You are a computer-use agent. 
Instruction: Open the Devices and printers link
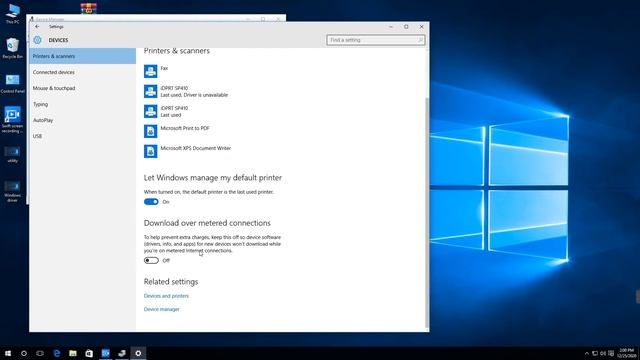166,296
